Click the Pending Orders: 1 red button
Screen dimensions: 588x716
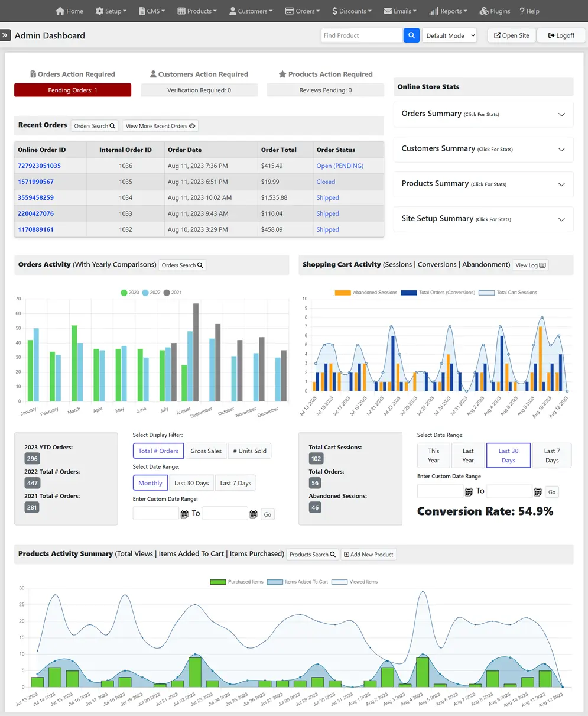pyautogui.click(x=73, y=90)
